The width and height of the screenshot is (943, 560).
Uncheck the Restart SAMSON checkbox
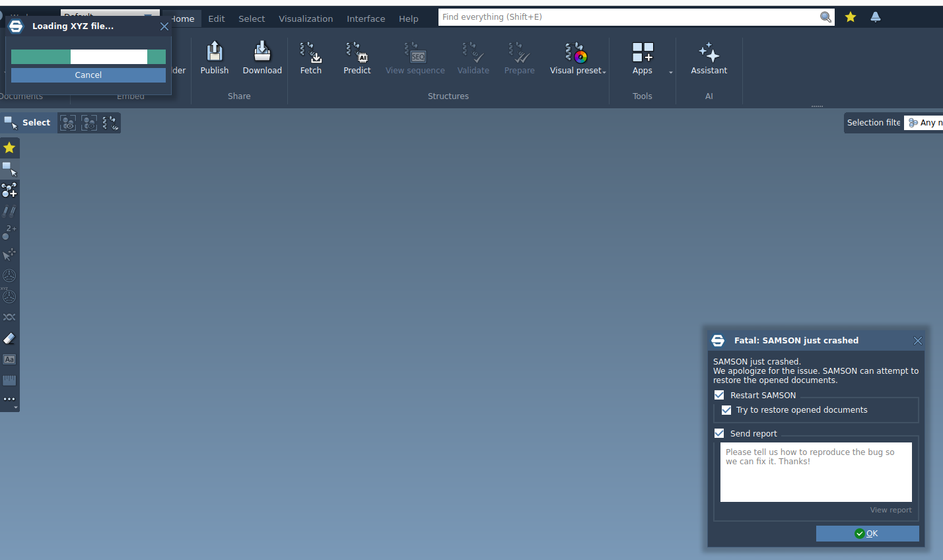(x=719, y=395)
